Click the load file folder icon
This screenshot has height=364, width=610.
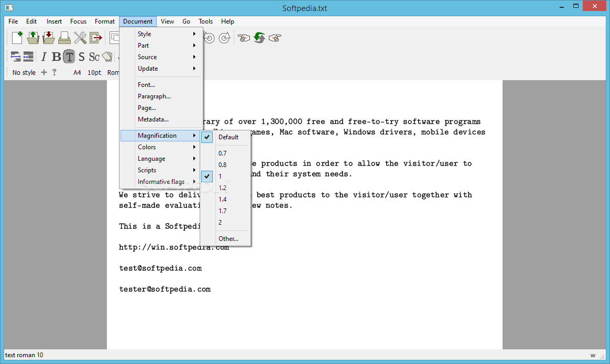tap(33, 38)
